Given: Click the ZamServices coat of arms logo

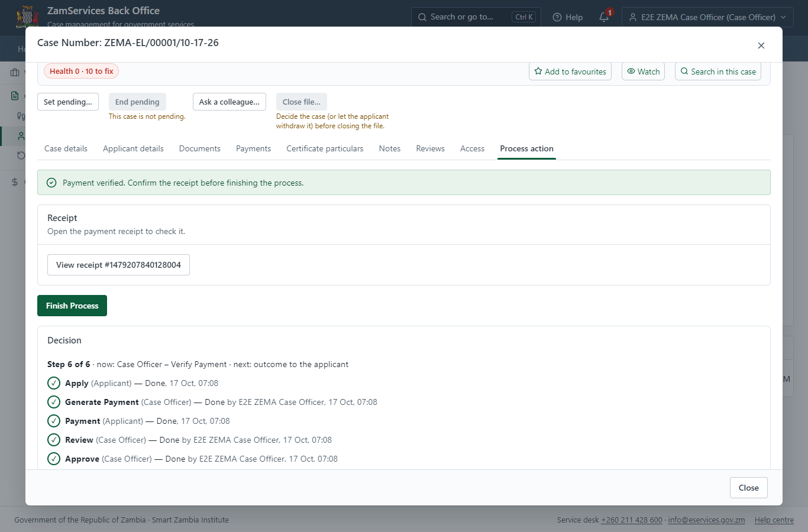Looking at the screenshot, I should tap(27, 17).
